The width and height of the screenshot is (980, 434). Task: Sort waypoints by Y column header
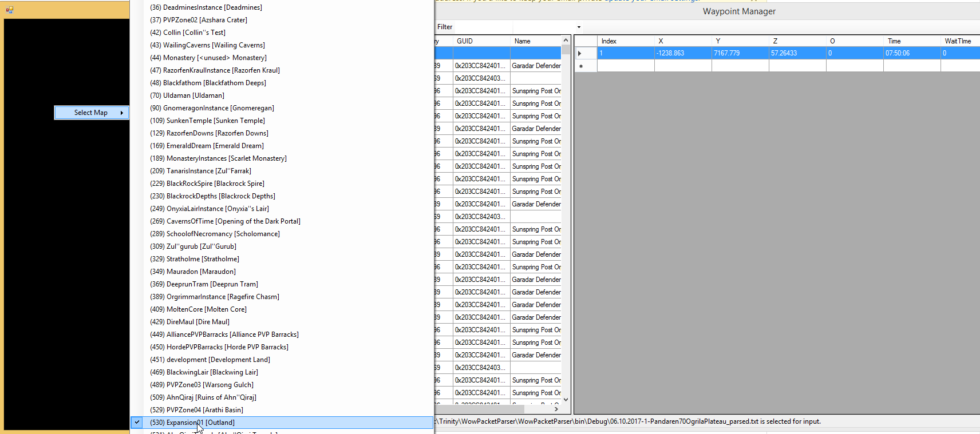[x=740, y=41]
